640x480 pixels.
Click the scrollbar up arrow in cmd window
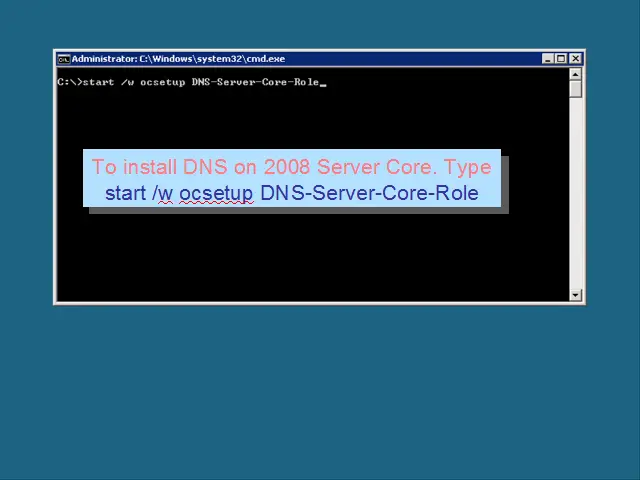point(575,74)
